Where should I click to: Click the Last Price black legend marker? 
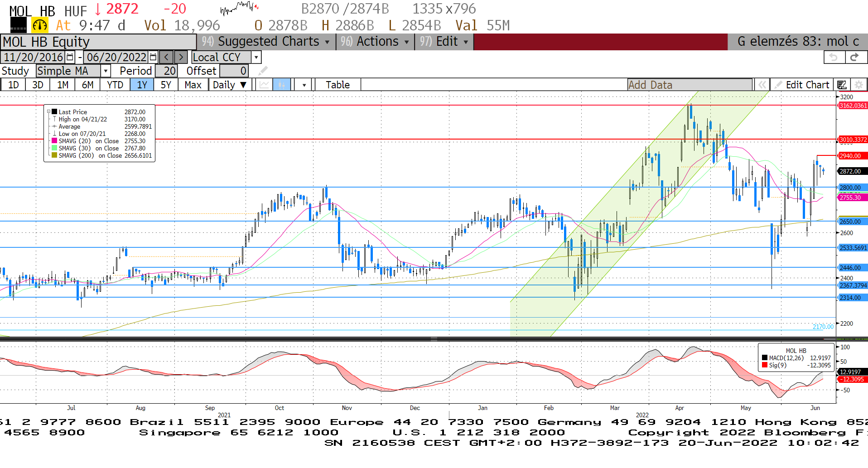(x=54, y=112)
